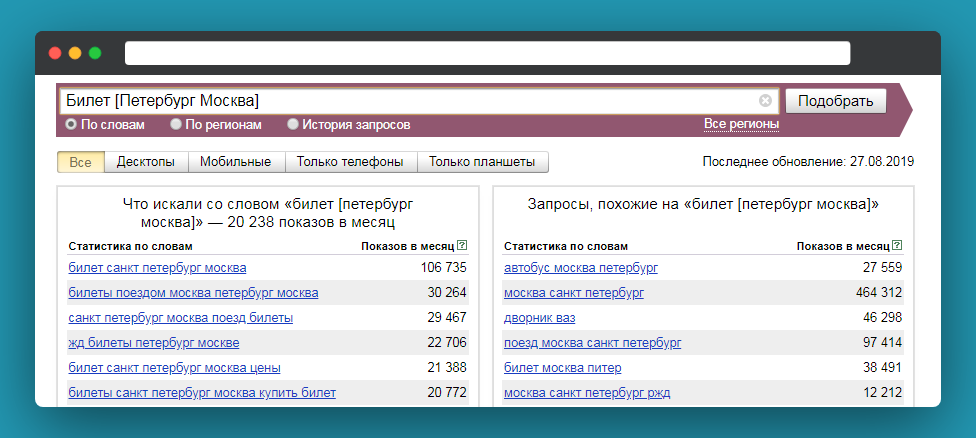976x438 pixels.
Task: Click the Подобрать button
Action: tap(835, 101)
